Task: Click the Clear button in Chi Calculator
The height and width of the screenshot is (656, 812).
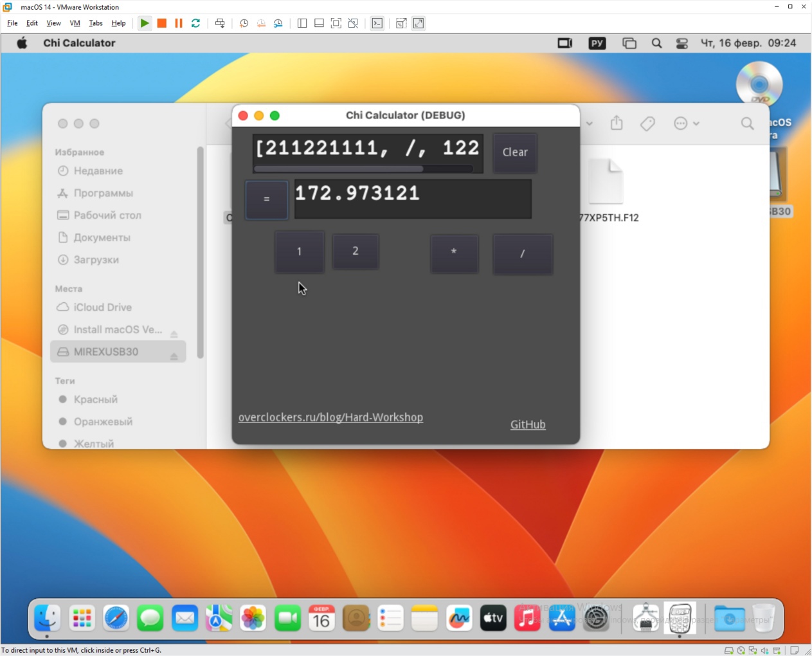Action: click(x=515, y=152)
